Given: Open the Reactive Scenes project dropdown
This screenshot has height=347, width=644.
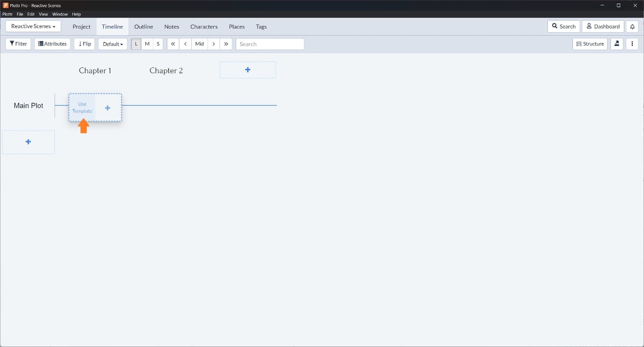Looking at the screenshot, I should pos(33,26).
